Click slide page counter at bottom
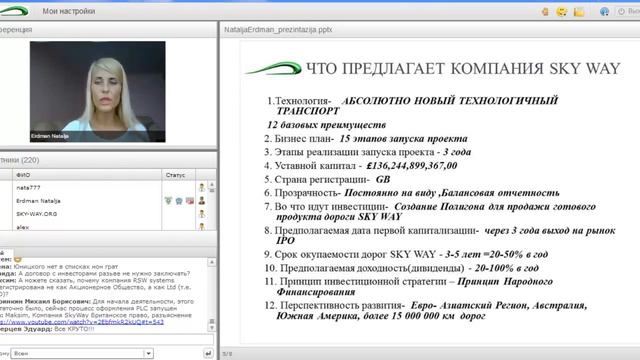The width and height of the screenshot is (640, 360). click(x=227, y=354)
